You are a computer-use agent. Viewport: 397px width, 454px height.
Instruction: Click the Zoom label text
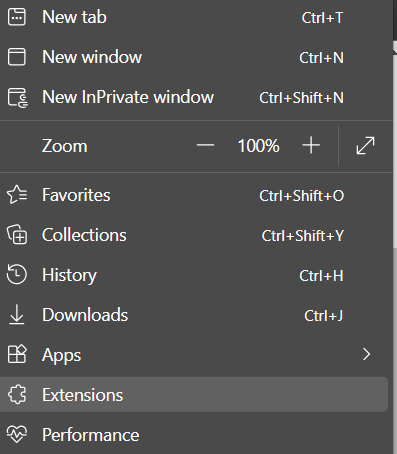(65, 146)
